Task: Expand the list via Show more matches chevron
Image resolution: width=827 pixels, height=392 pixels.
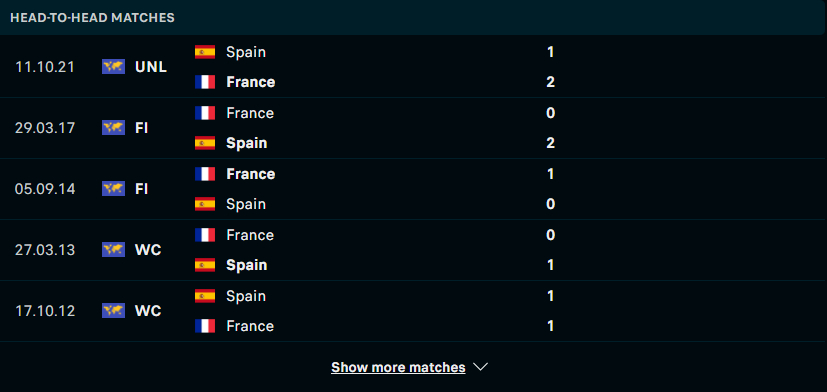Action: pyautogui.click(x=480, y=367)
